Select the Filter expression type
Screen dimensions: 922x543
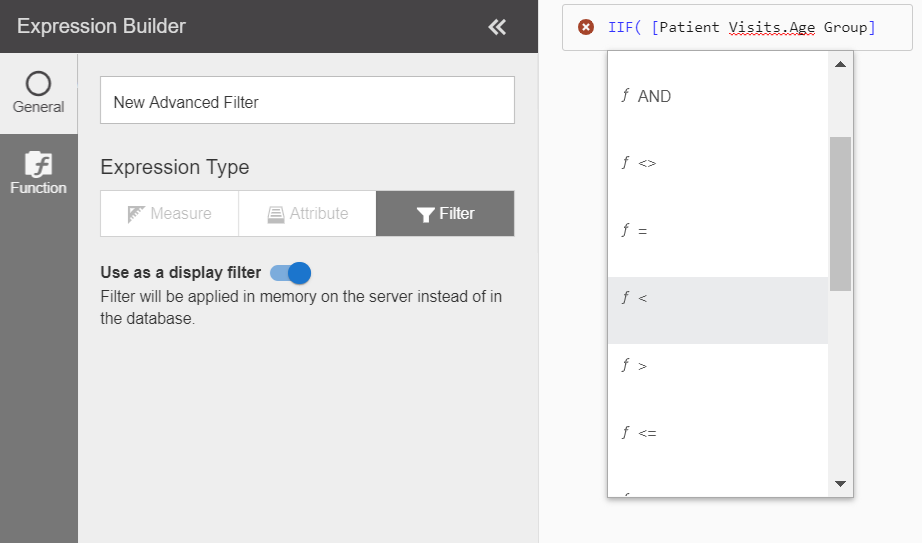(445, 214)
